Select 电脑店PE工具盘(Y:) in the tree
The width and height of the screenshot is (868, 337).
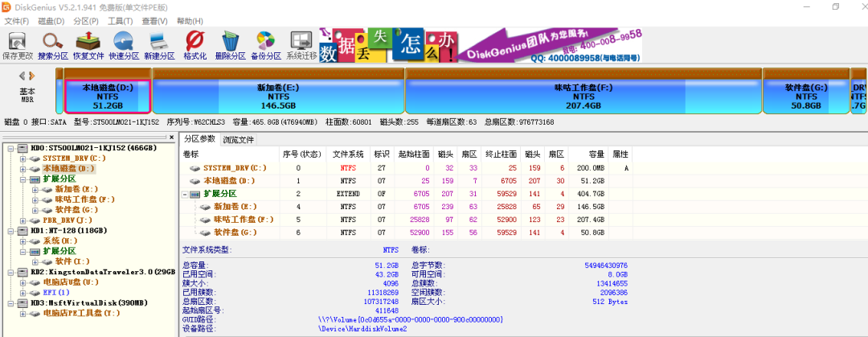(81, 314)
